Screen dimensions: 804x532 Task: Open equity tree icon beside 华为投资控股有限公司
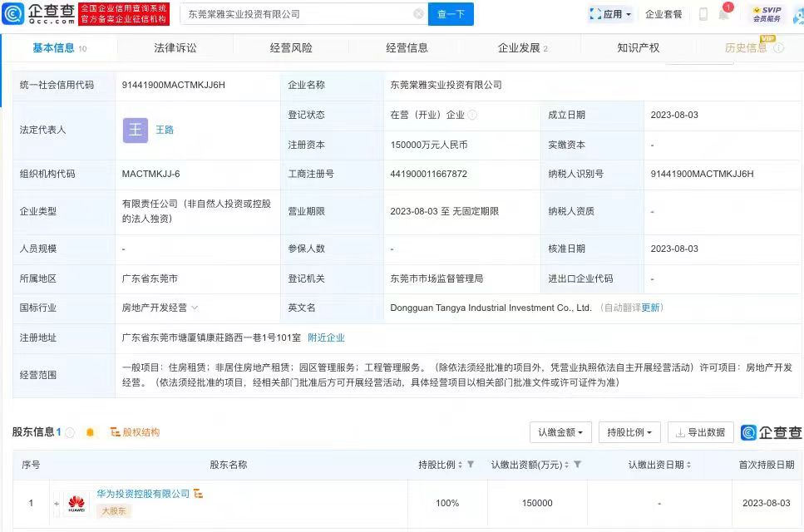point(199,494)
